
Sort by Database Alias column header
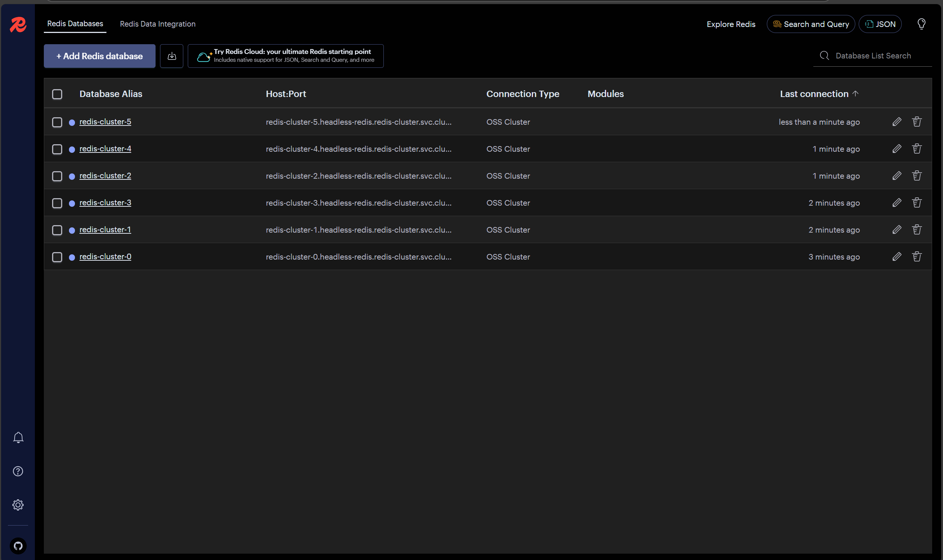pyautogui.click(x=111, y=94)
